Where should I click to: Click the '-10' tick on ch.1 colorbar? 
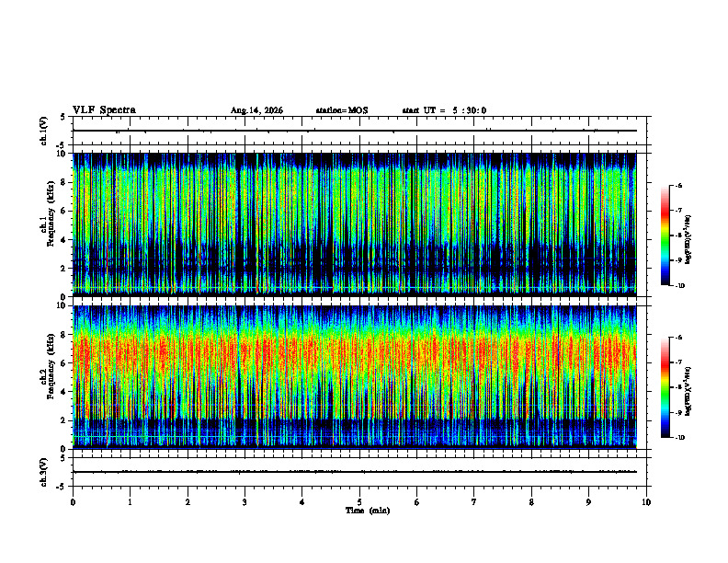(678, 286)
